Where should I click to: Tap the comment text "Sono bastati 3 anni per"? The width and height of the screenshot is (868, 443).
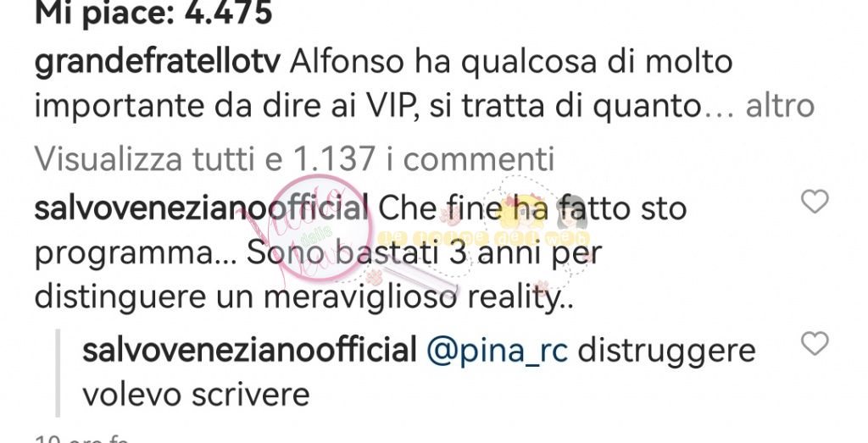[424, 254]
